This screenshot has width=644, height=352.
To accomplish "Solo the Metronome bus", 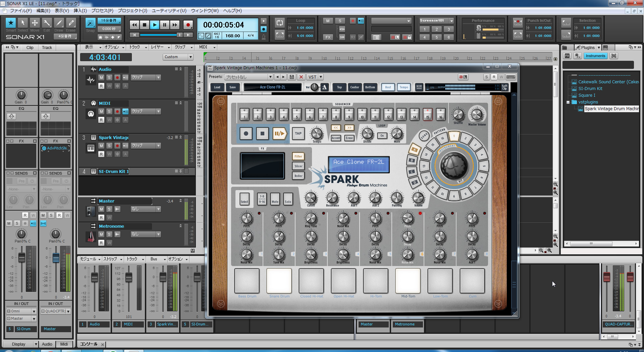I will pyautogui.click(x=109, y=234).
